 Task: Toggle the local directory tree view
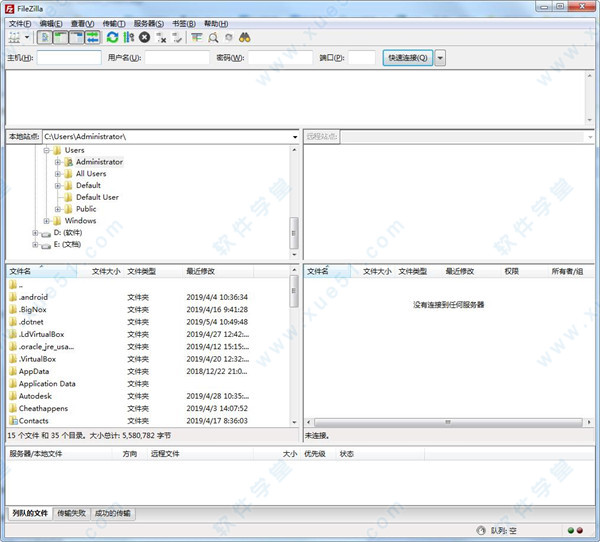60,38
